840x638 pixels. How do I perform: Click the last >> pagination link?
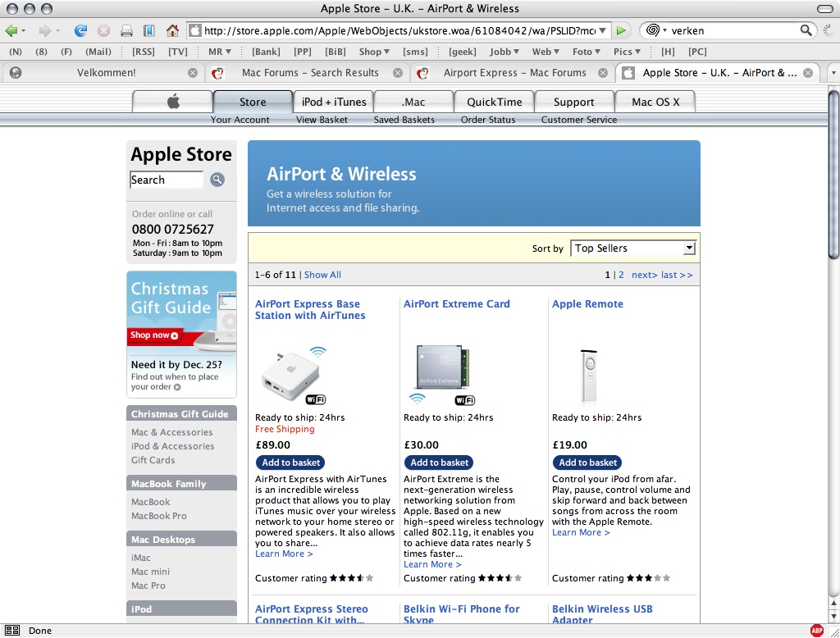pos(677,275)
